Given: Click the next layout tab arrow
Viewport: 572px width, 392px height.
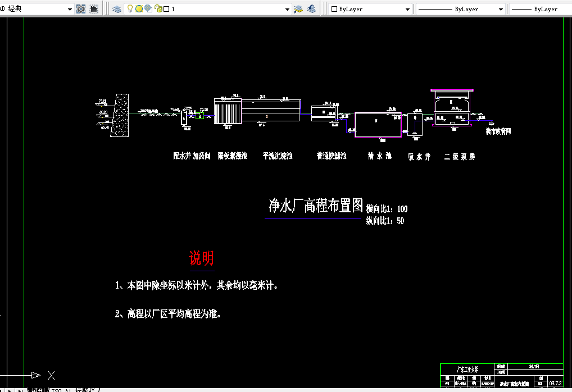Looking at the screenshot, I should 10,390.
